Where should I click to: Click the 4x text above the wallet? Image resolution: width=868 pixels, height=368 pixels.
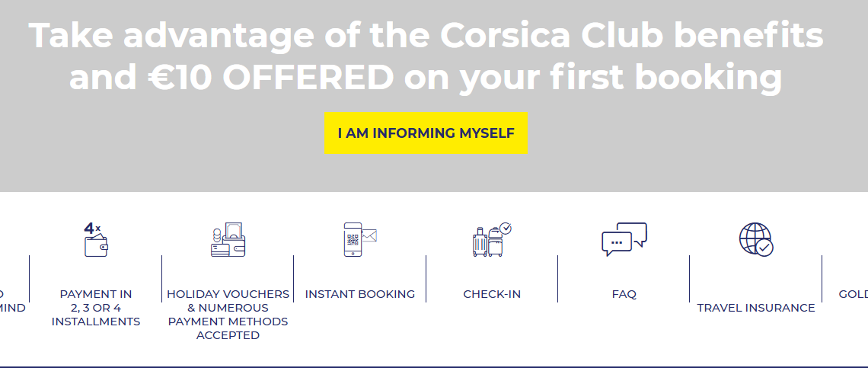pos(92,228)
